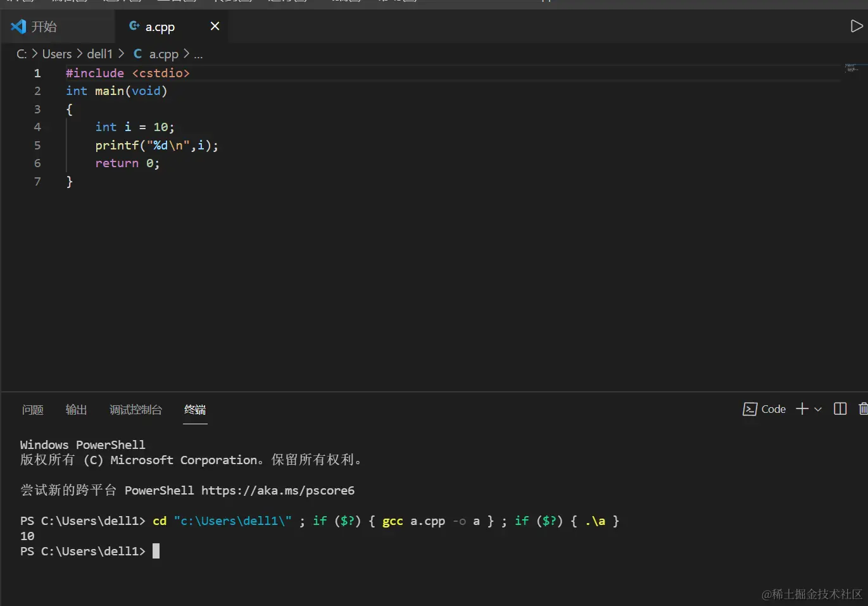Viewport: 868px width, 606px height.
Task: Click line number 4 in the gutter
Action: 37,127
